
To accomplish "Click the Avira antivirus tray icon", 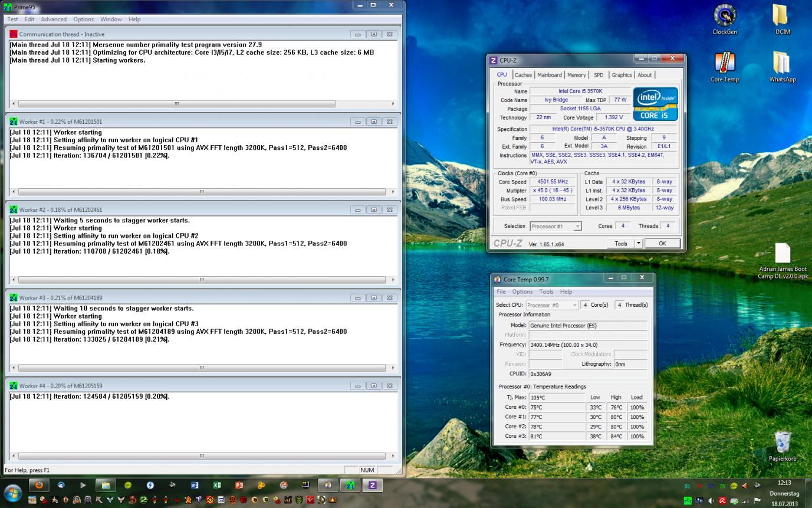I will coord(722,500).
